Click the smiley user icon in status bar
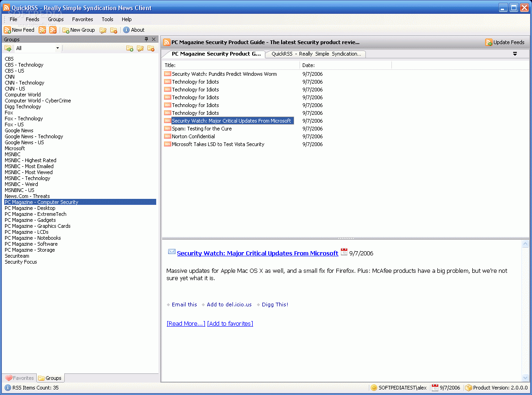532x395 pixels. tap(374, 388)
